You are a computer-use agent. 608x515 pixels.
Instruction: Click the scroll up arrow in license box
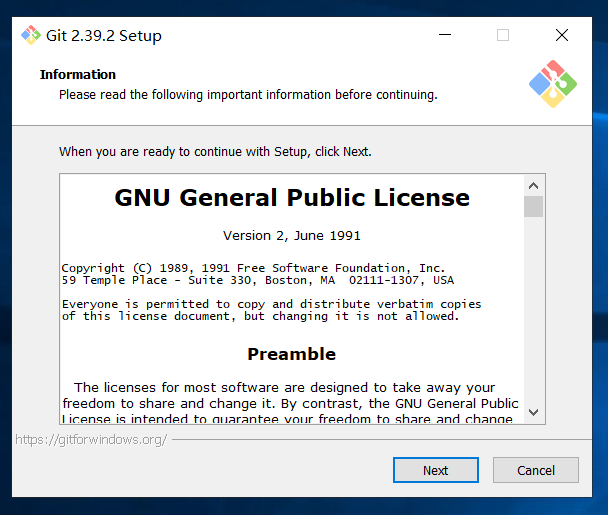[x=534, y=186]
